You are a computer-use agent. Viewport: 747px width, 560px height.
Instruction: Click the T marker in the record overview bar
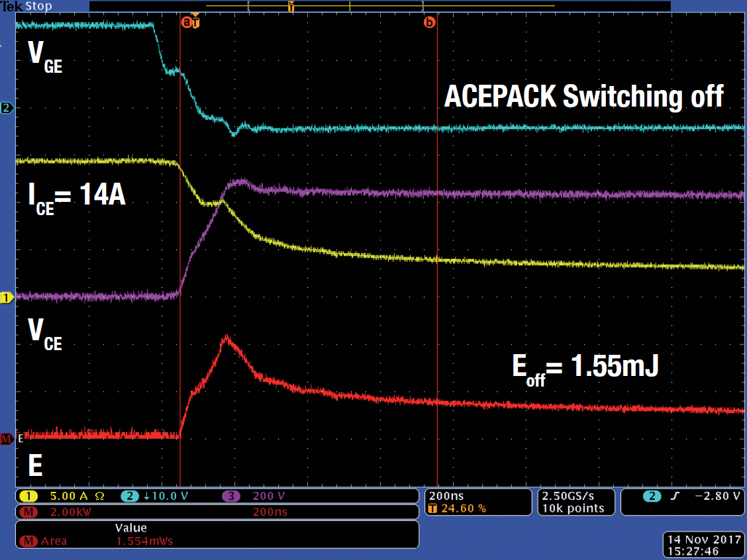tap(291, 7)
